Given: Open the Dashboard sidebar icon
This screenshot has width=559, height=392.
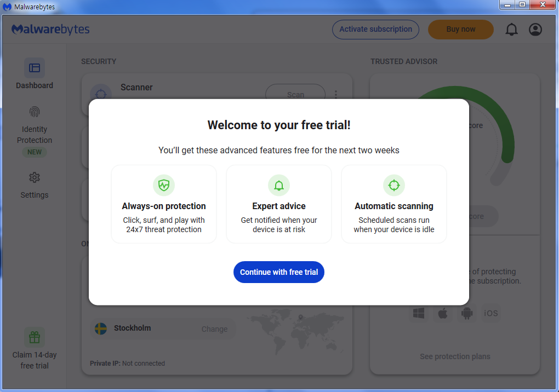Looking at the screenshot, I should point(35,68).
